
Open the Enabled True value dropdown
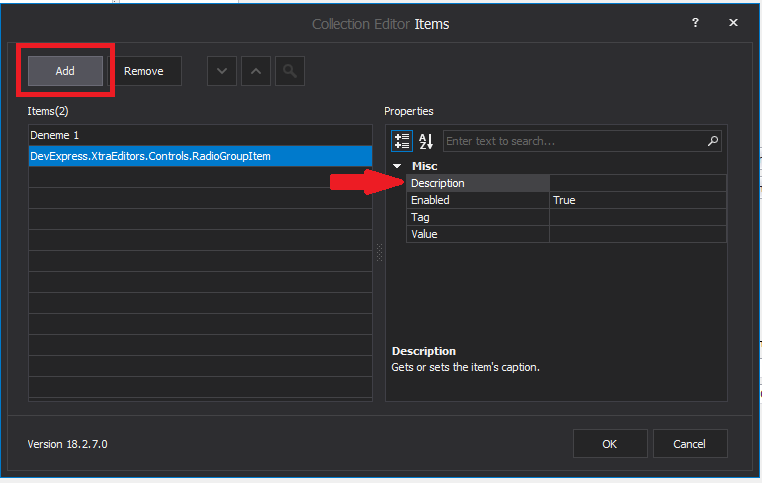[637, 200]
